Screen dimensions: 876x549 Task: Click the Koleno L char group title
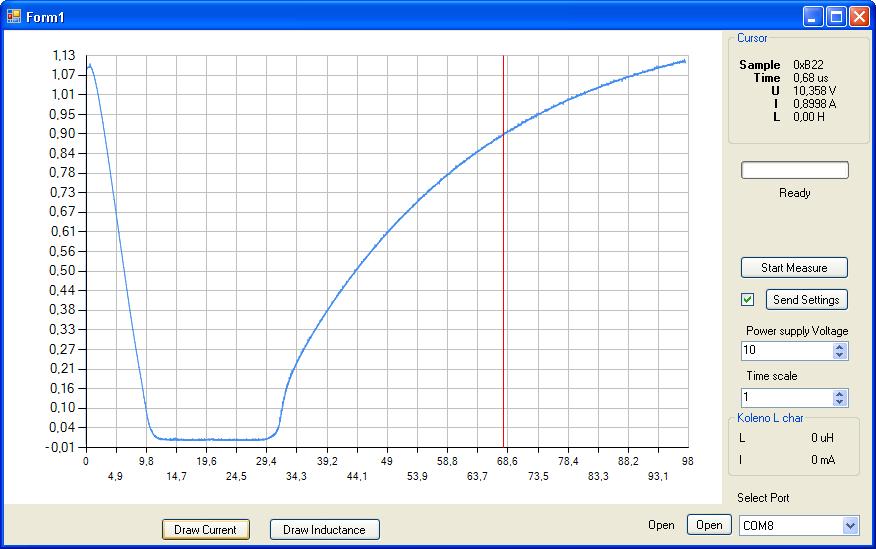[x=770, y=418]
